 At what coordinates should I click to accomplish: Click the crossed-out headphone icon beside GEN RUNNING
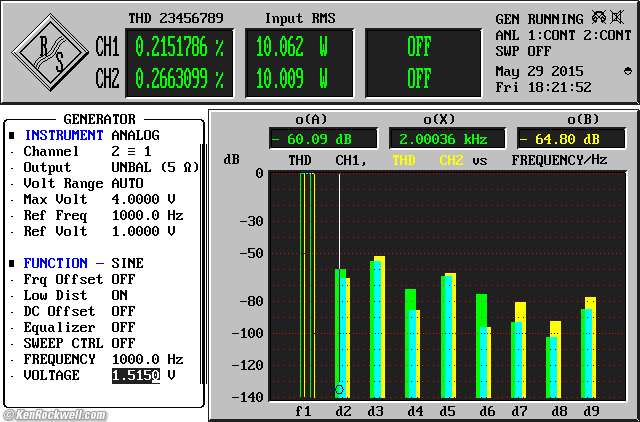pos(599,18)
